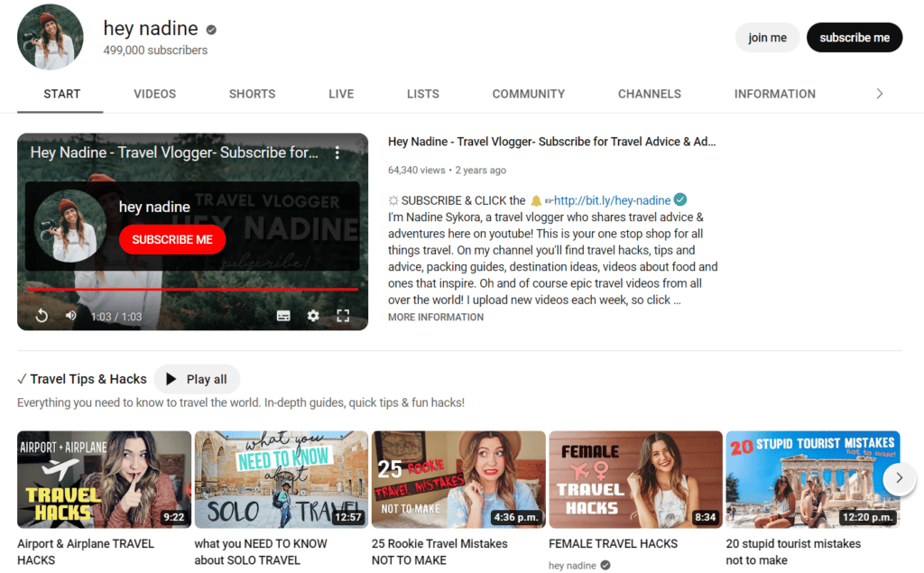Screen dimensions: 924x573
Task: Click the red SUBSCRIBE ME button in video
Action: pyautogui.click(x=172, y=240)
